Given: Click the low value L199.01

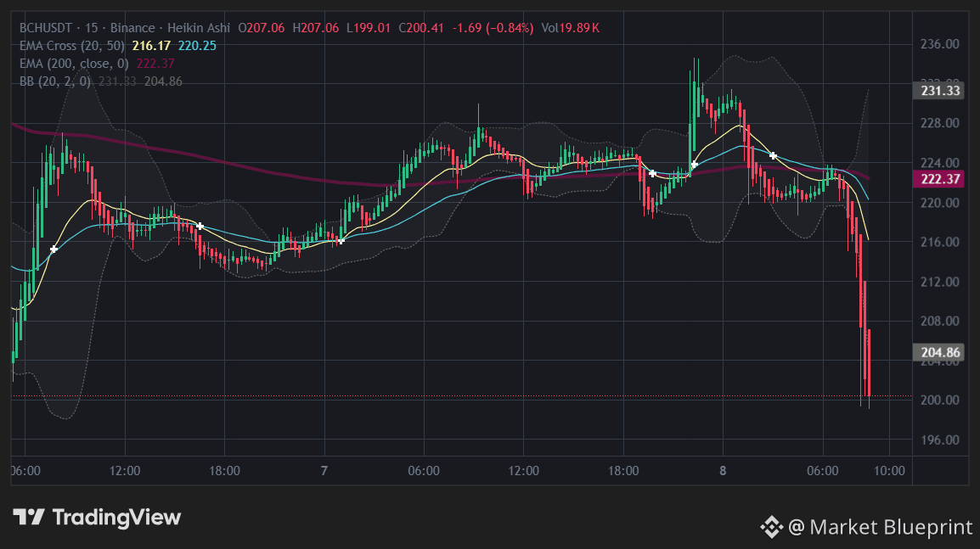Looking at the screenshot, I should click(x=369, y=28).
